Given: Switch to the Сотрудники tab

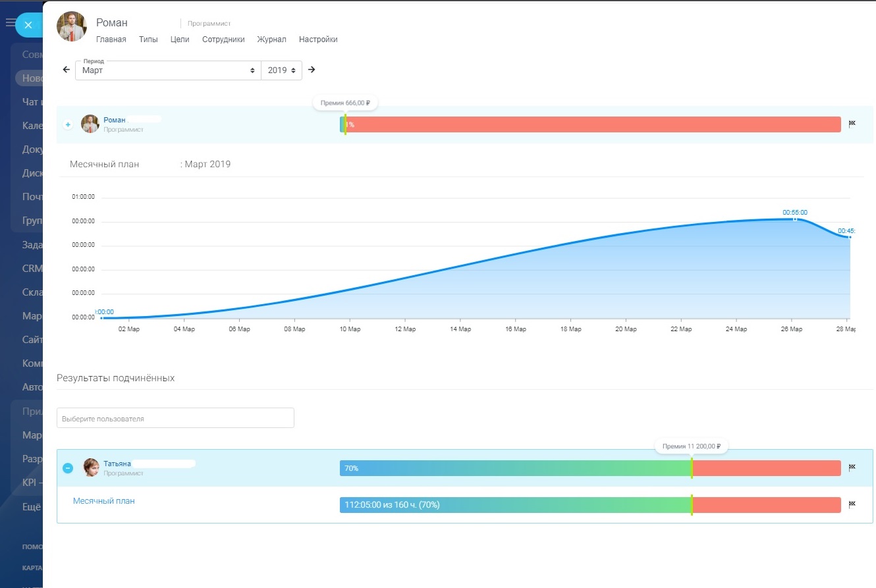Looking at the screenshot, I should pos(223,40).
